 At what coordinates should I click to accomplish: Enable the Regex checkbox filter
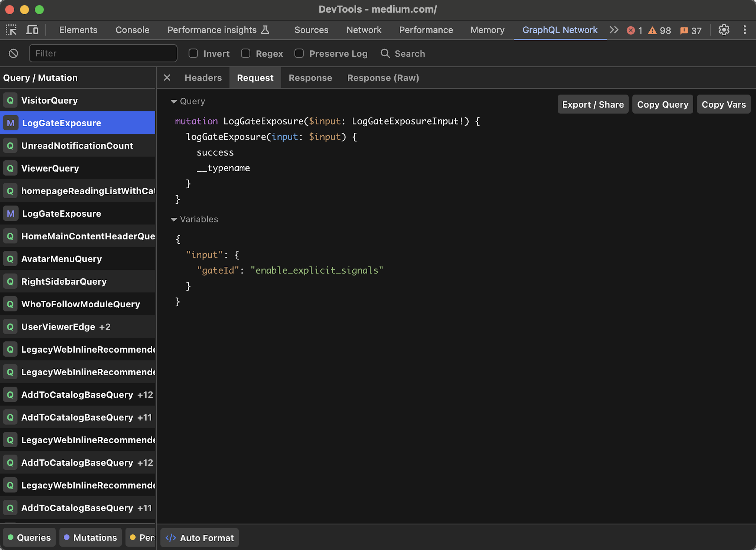coord(245,53)
